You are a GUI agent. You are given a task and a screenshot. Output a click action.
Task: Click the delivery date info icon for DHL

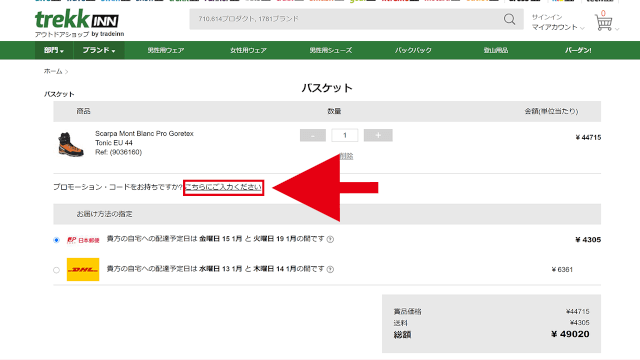(330, 269)
